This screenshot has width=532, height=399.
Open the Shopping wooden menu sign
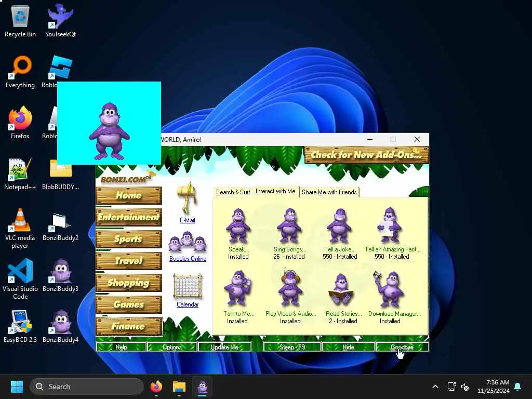[129, 283]
